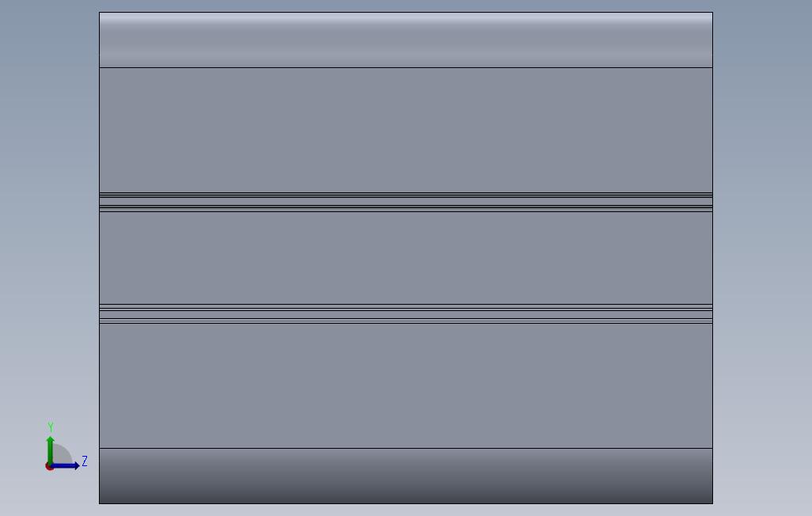Select the central band of the upper groove
Viewport: 812px width, 516px height.
point(406,202)
